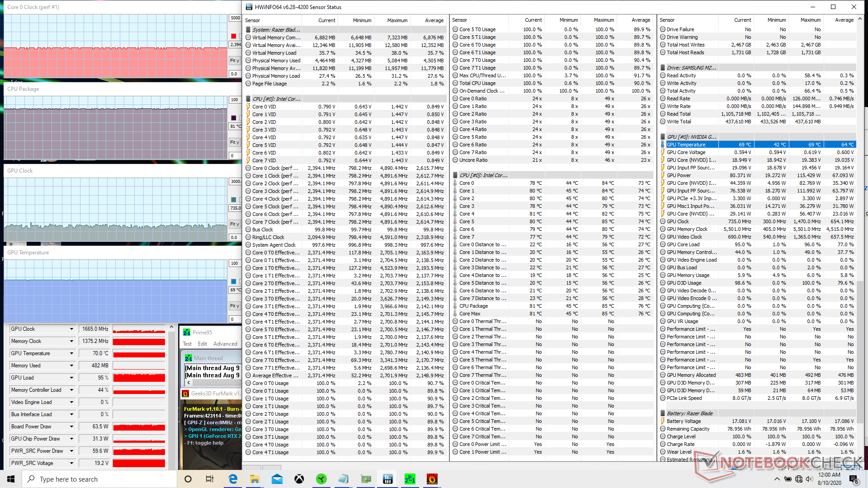Viewport: 868px width, 488px height.
Task: Click Fit y in GPU Clock graph
Action: pos(235,224)
